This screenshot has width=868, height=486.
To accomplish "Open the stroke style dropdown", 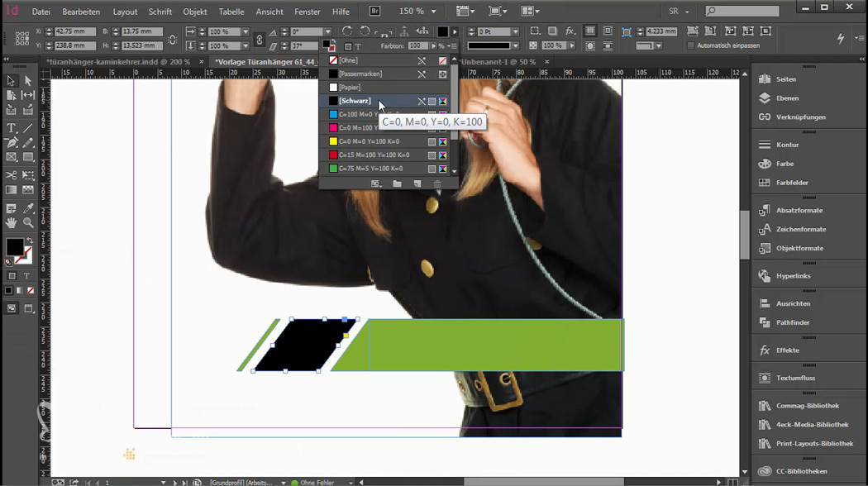I will coord(515,46).
